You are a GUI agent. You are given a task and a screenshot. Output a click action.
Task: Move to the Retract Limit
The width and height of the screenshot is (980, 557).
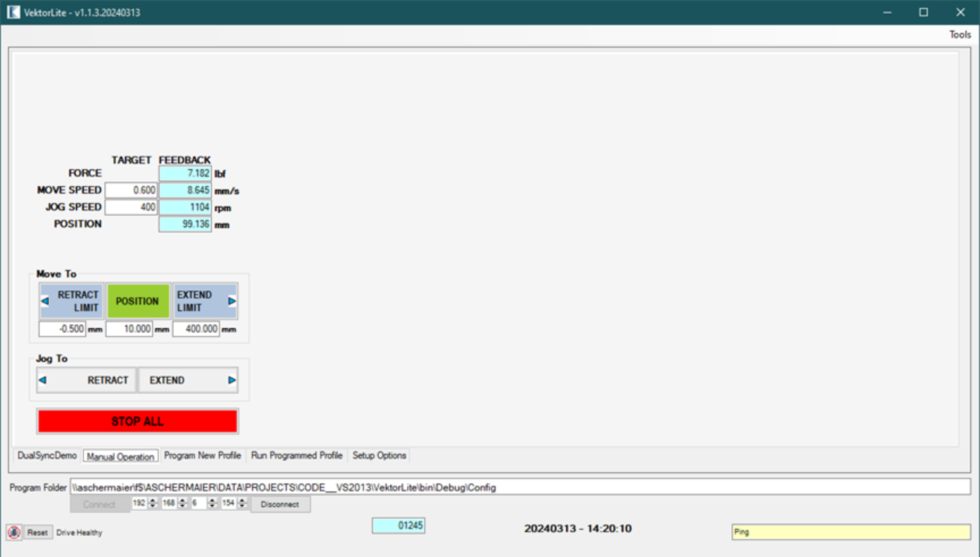point(72,301)
